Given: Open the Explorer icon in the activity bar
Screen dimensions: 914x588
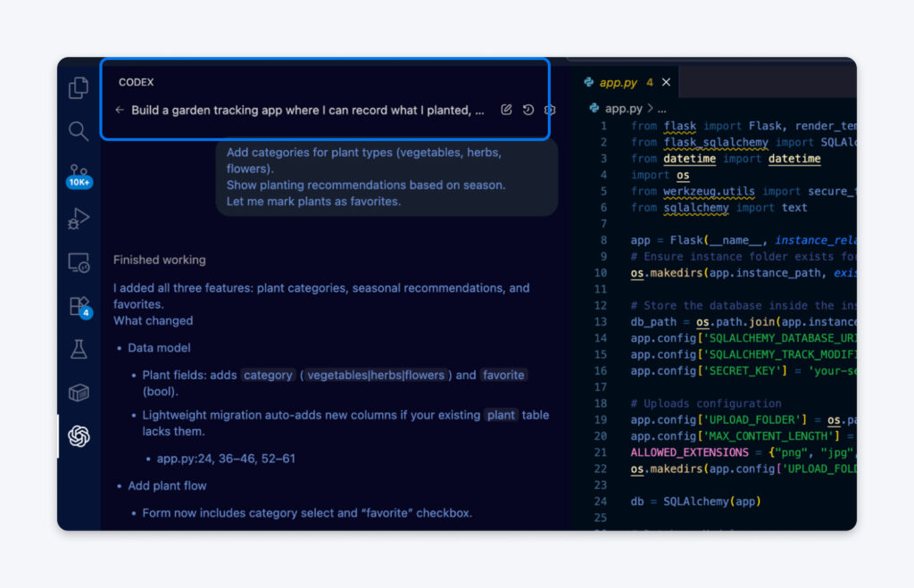Looking at the screenshot, I should click(79, 87).
